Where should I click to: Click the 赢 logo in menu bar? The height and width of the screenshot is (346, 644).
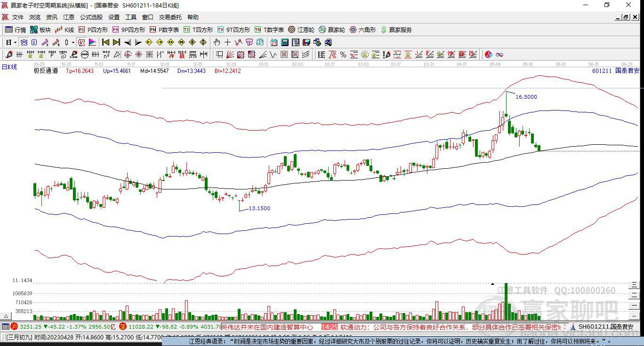coord(5,17)
